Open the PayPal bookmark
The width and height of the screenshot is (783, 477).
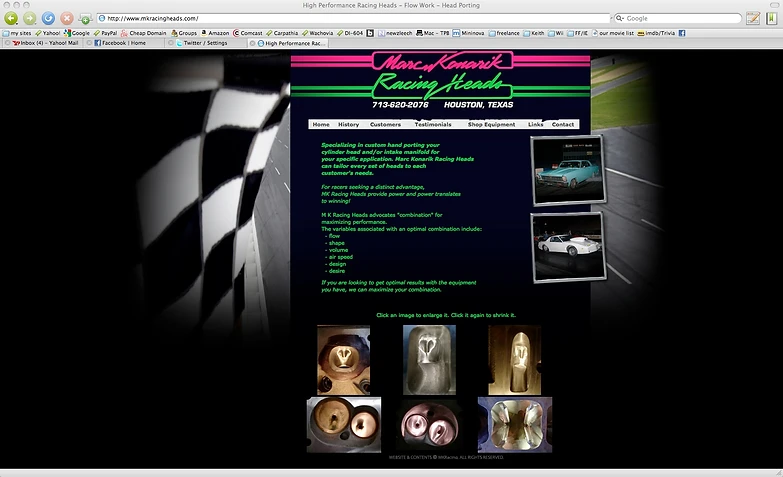[x=105, y=33]
